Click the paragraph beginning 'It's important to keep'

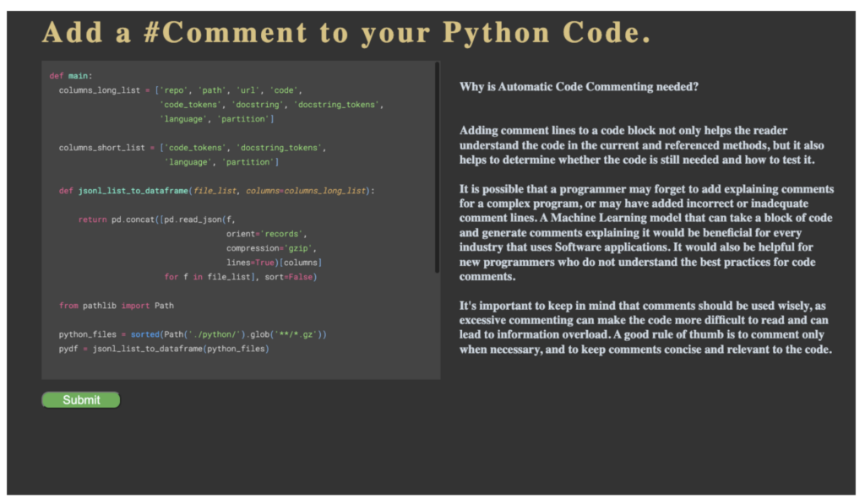pos(646,328)
